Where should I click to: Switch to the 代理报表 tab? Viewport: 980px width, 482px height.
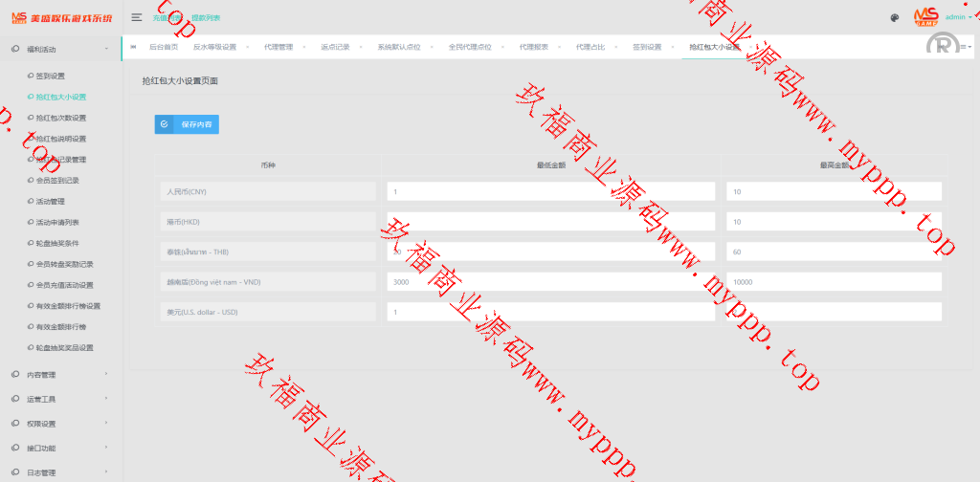click(x=534, y=47)
